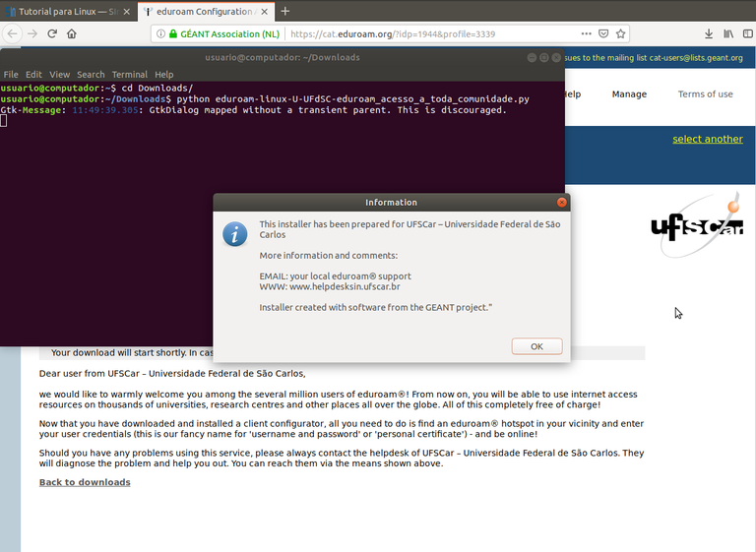
Task: Open a new browser tab plus
Action: point(284,11)
